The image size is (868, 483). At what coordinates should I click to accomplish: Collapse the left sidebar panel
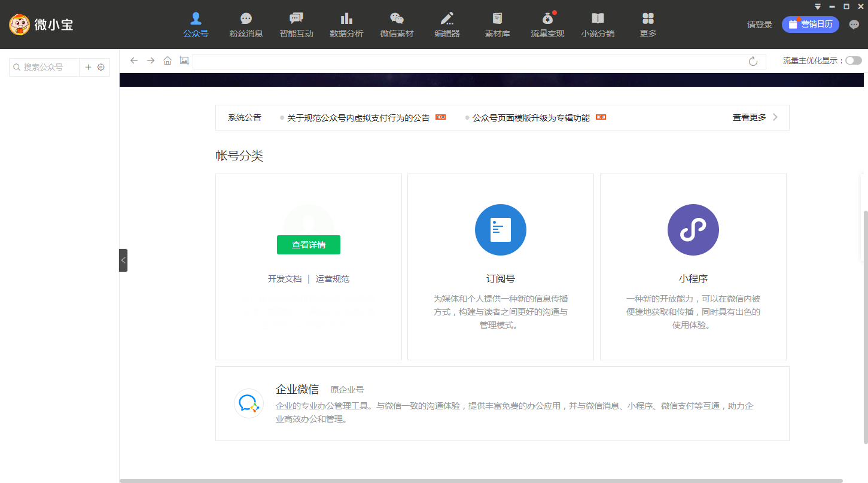[x=123, y=260]
